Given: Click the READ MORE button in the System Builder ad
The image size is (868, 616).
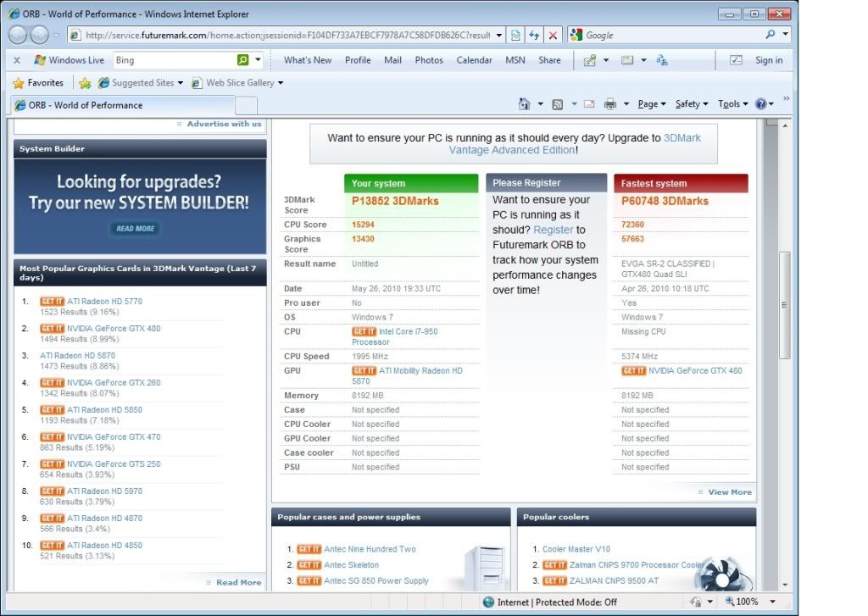Looking at the screenshot, I should pyautogui.click(x=136, y=229).
